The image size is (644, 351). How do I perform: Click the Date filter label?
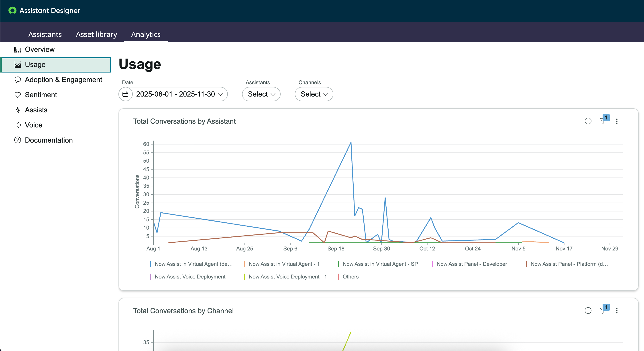[x=128, y=82]
